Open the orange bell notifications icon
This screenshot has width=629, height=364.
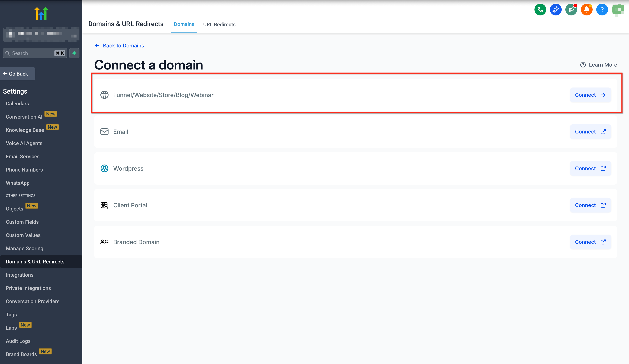(x=586, y=10)
